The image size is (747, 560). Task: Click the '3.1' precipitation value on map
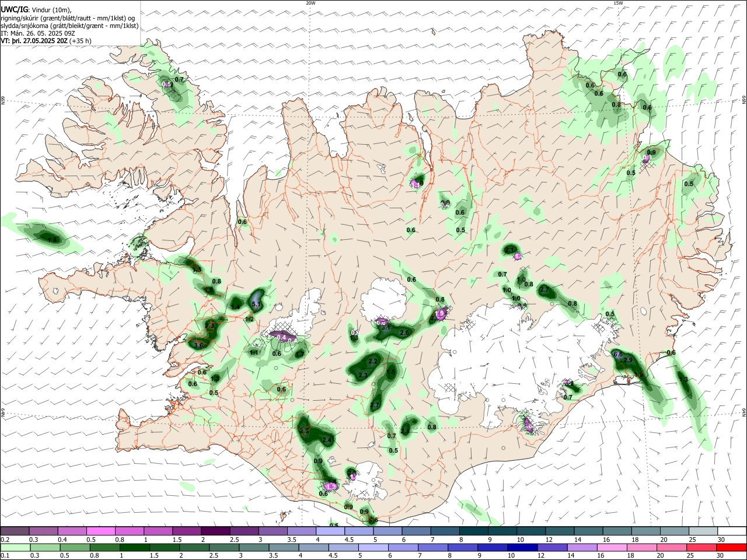(x=385, y=327)
